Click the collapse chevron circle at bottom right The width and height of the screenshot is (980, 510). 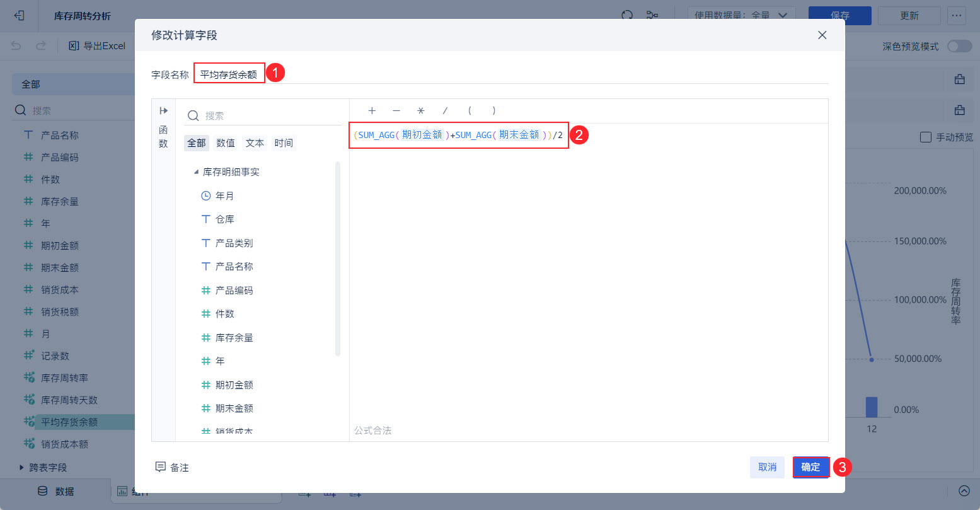pos(964,490)
